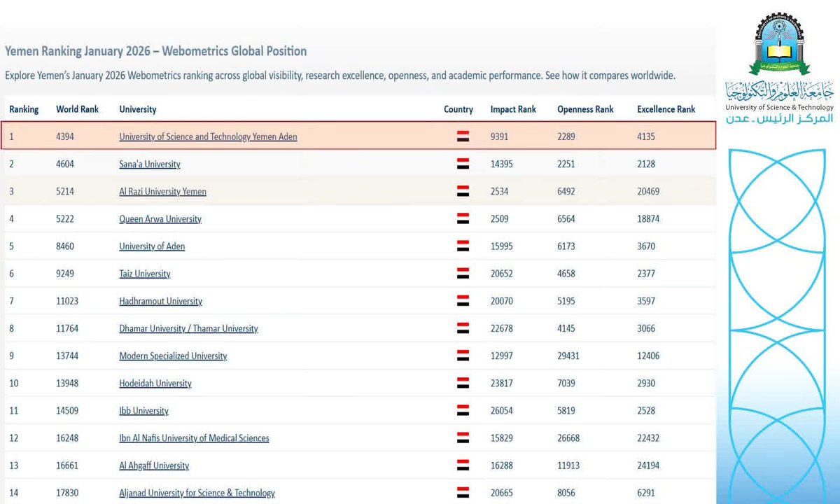Click the Country column header
The width and height of the screenshot is (840, 504).
(x=458, y=110)
